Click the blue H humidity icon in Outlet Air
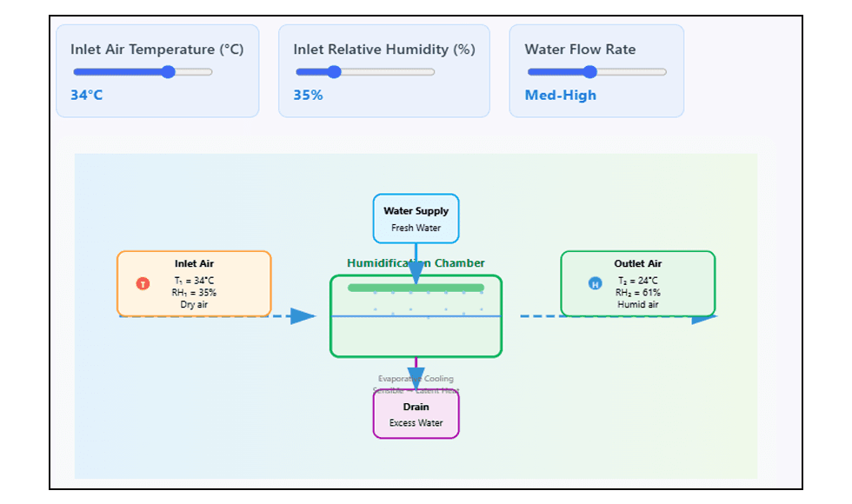852x504 pixels. [x=595, y=283]
